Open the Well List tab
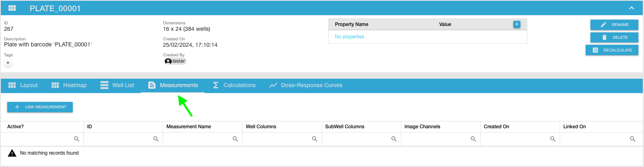 tap(118, 85)
